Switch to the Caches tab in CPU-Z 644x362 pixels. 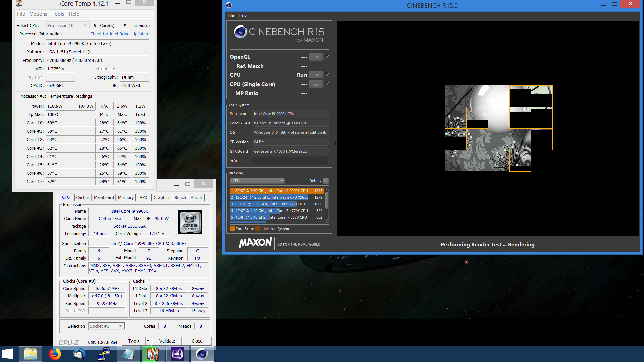coord(83,197)
